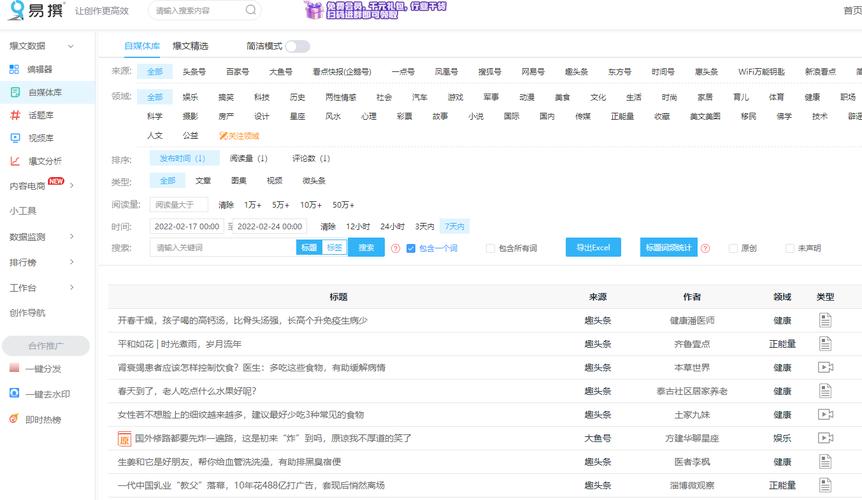Open the 视频库 icon in sidebar
862x500 pixels.
point(15,138)
